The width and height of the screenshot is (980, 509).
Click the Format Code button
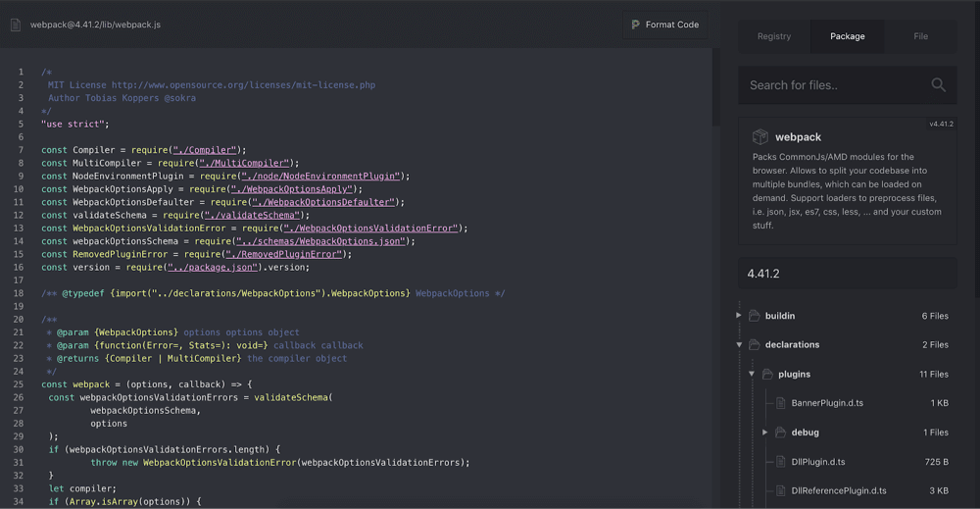[x=665, y=25]
